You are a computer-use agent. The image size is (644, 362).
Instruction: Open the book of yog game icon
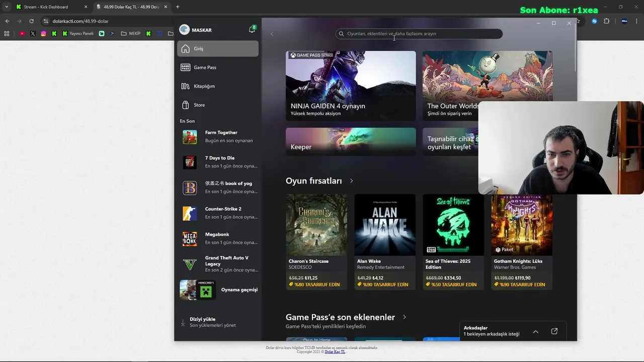click(x=190, y=188)
